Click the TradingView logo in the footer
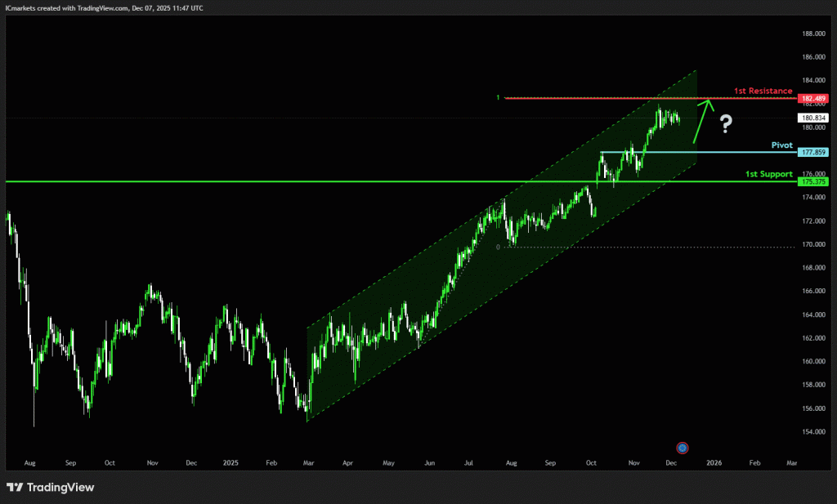The height and width of the screenshot is (504, 837). click(51, 488)
